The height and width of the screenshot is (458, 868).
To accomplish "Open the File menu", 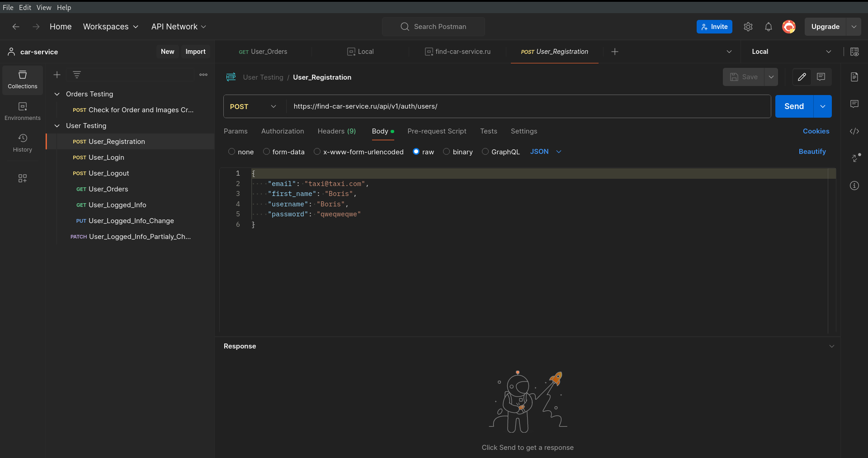I will (8, 7).
